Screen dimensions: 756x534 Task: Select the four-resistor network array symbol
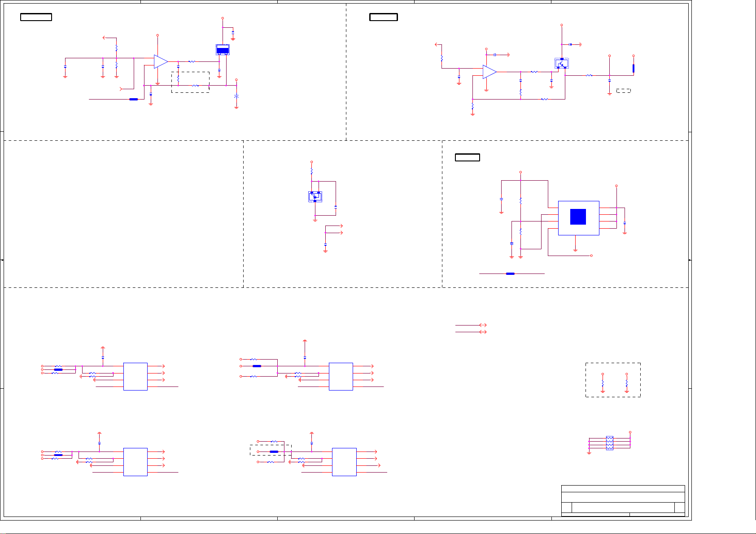(609, 443)
